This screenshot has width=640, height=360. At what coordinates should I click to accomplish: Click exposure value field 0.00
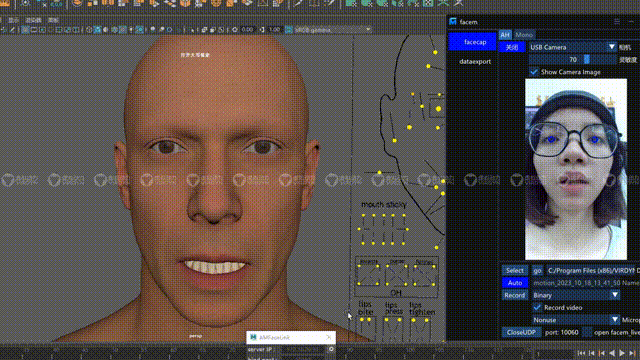tap(247, 29)
